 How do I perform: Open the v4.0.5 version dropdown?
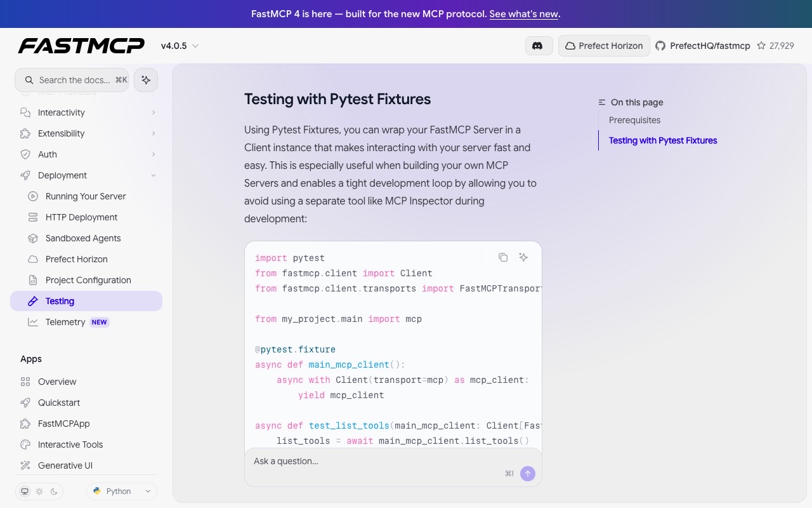180,46
